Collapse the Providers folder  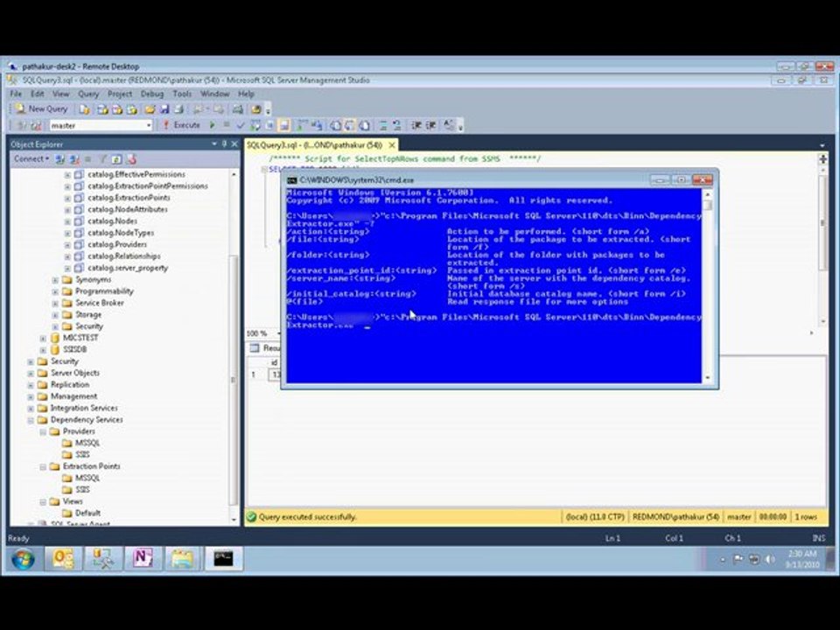[x=44, y=431]
